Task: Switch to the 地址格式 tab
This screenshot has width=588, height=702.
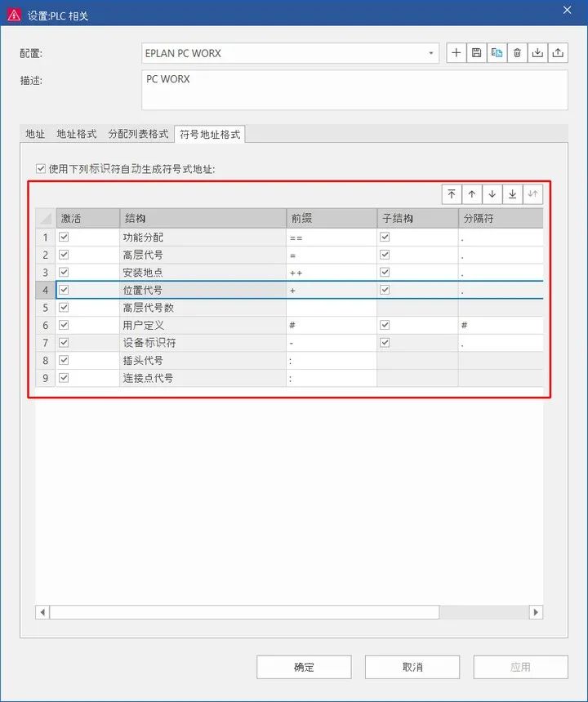Action: [x=77, y=134]
